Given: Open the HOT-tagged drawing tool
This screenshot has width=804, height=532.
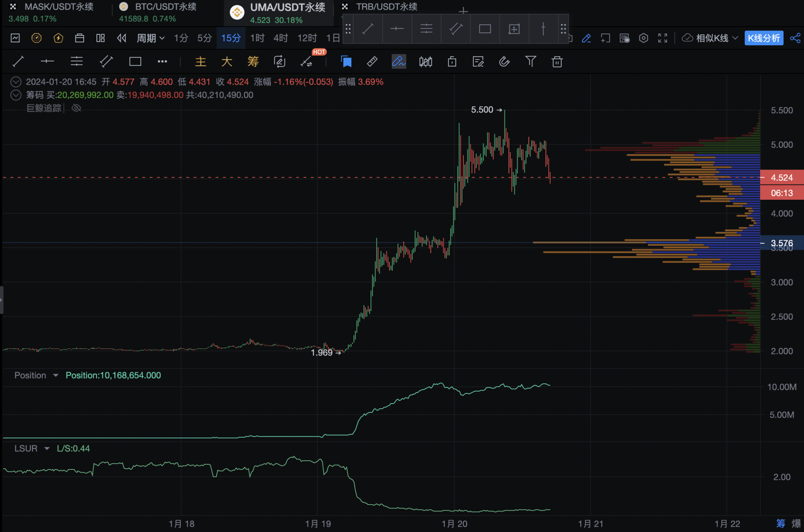Looking at the screenshot, I should 307,62.
